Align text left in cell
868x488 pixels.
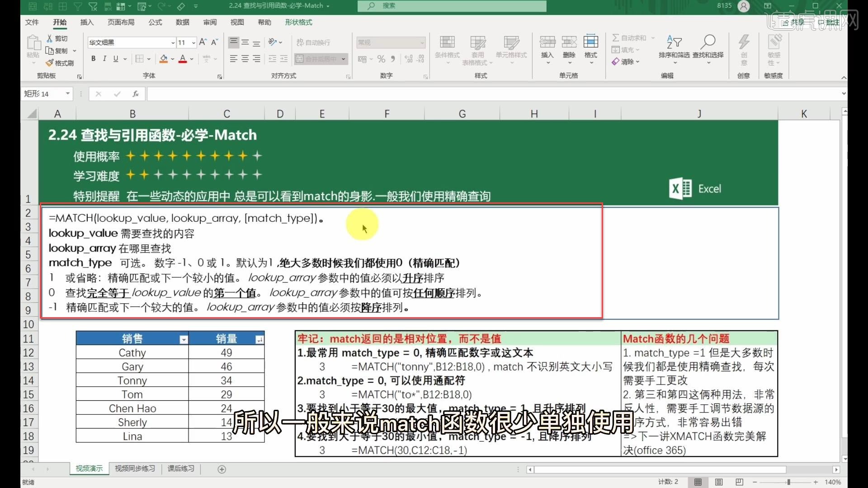point(234,59)
